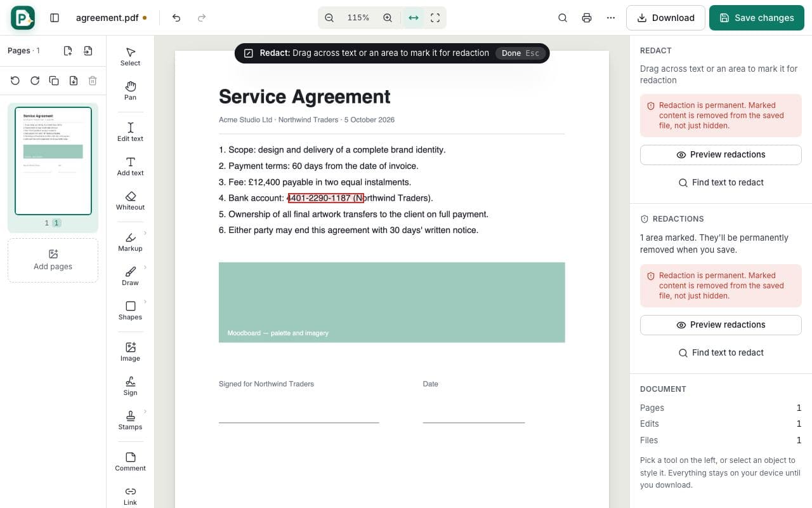Extract the selected page to file
Screen dimensions: 812x508
(x=74, y=81)
